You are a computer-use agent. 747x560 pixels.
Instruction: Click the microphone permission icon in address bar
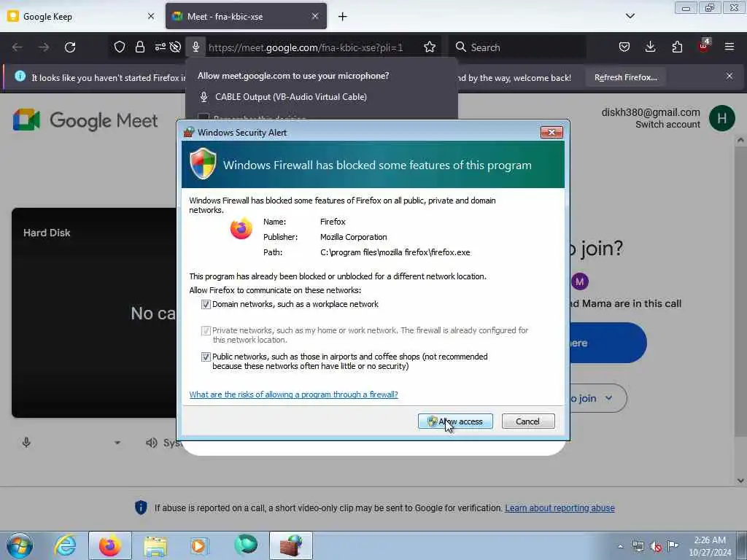click(196, 47)
